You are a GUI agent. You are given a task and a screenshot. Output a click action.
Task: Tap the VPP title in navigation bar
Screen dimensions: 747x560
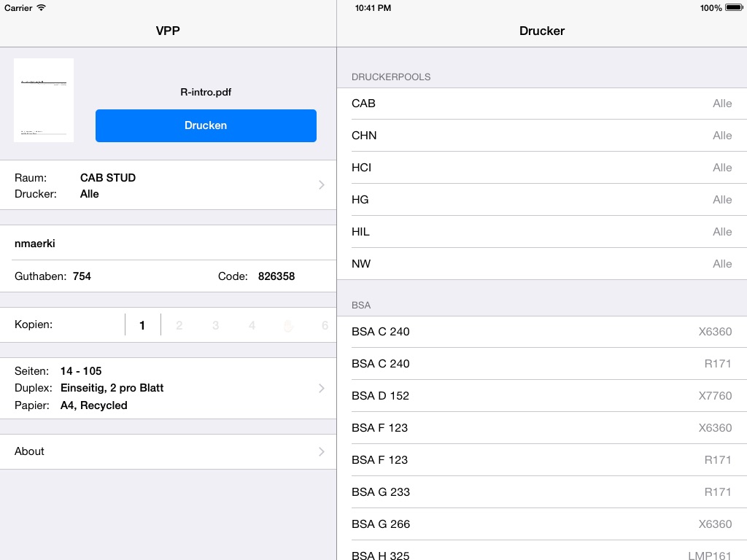[168, 31]
